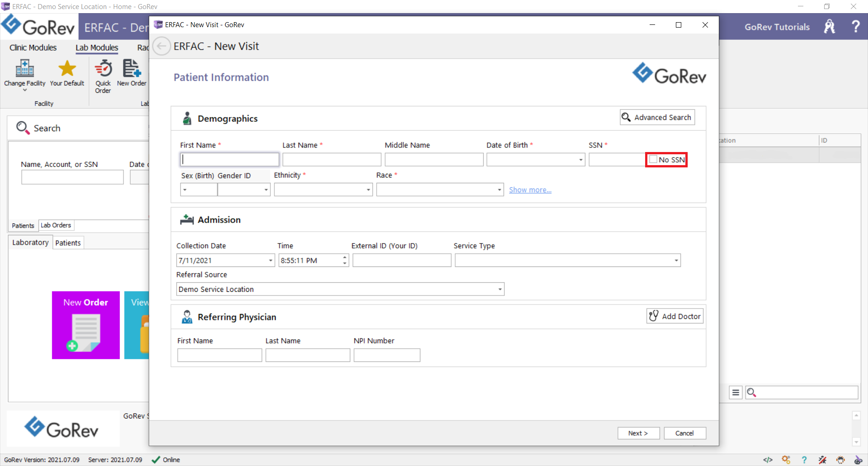868x466 pixels.
Task: Click scrollbar down arrow at bottom right
Action: pos(856,442)
